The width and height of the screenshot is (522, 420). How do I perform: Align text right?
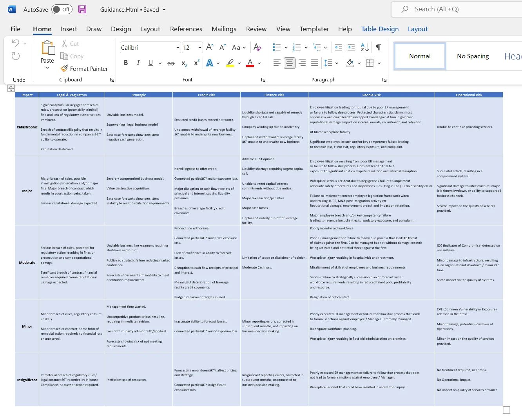tap(302, 63)
